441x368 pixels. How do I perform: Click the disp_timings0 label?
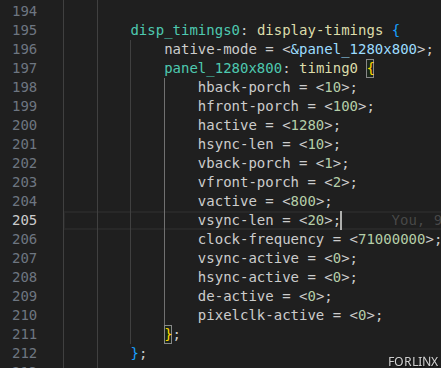pos(185,30)
